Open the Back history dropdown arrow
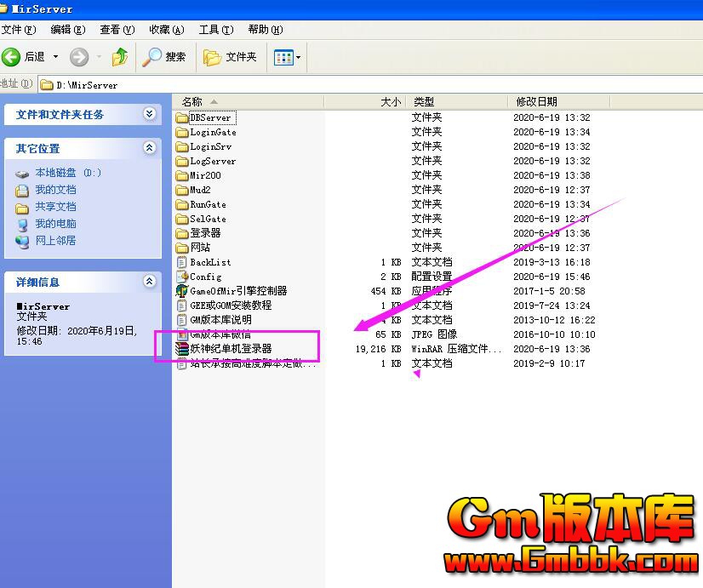703x588 pixels. tap(56, 57)
